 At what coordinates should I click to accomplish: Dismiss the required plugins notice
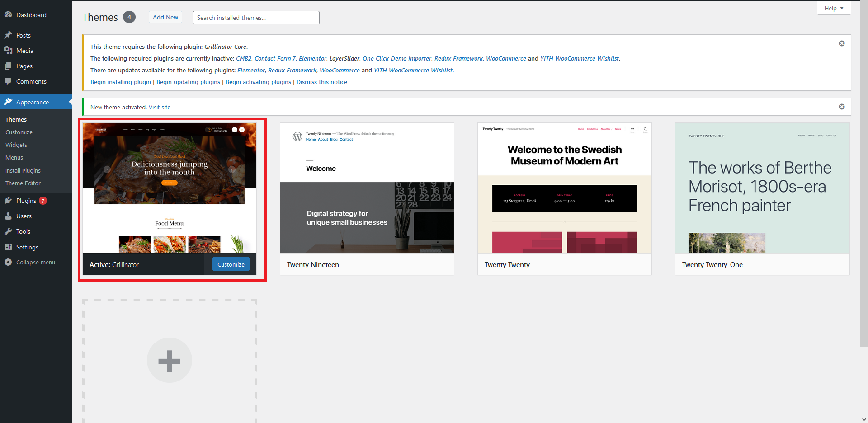pyautogui.click(x=842, y=43)
